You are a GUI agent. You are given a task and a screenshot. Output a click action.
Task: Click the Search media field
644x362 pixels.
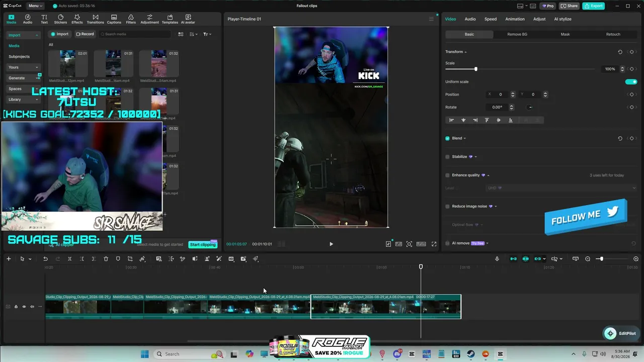point(136,34)
